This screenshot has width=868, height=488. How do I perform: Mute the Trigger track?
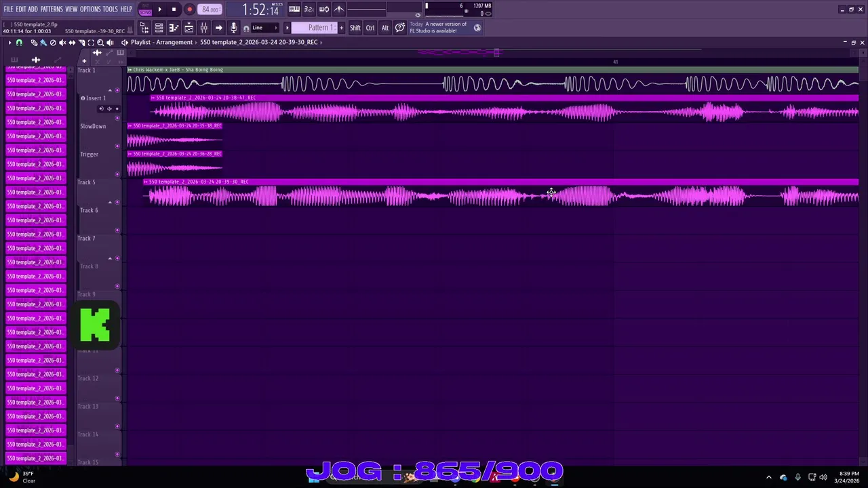117,174
